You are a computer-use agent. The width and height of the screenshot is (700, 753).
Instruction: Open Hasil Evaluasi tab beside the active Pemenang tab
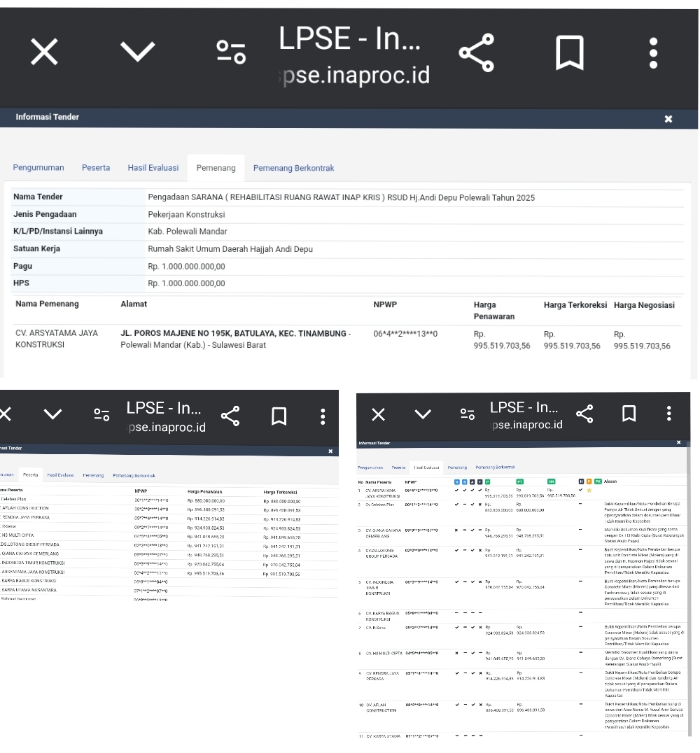tap(153, 168)
